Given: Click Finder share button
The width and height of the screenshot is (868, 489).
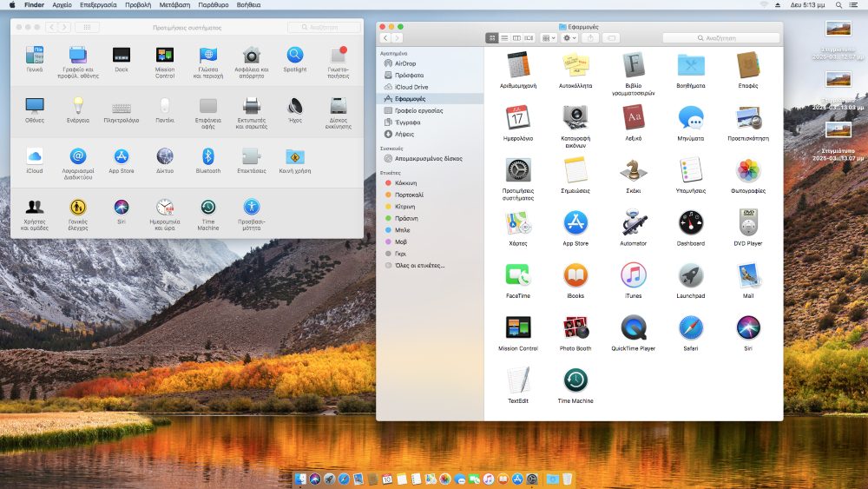Looking at the screenshot, I should pos(590,38).
